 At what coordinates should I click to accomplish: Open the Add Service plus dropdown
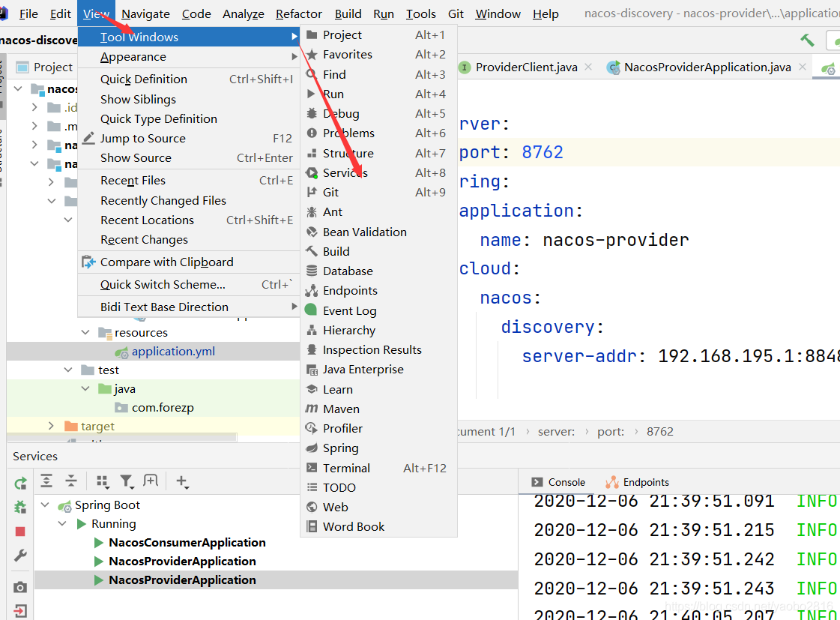coord(181,481)
